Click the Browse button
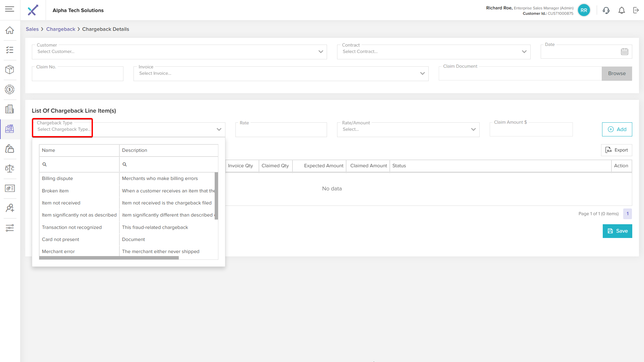Screen dimensions: 644x362 coord(616,73)
